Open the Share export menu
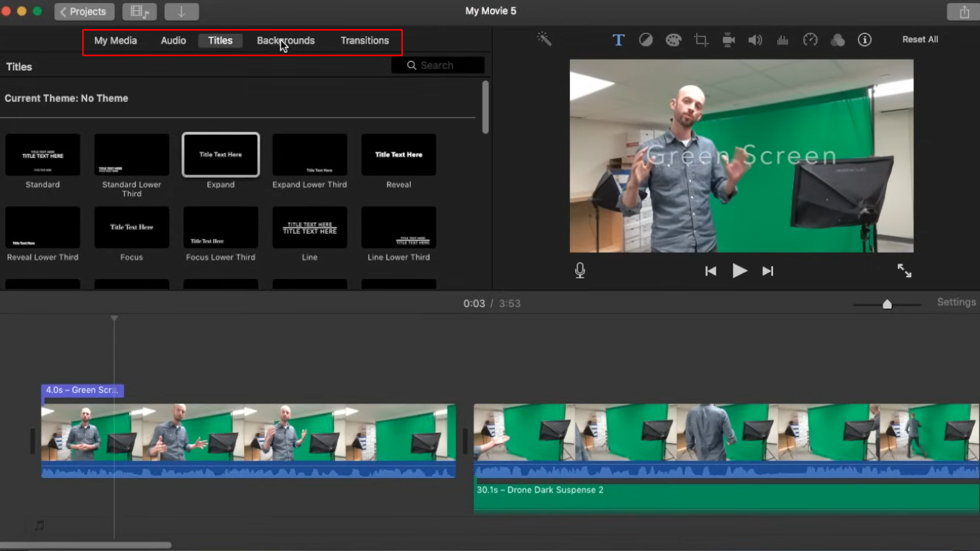The height and width of the screenshot is (551, 980). pyautogui.click(x=963, y=11)
